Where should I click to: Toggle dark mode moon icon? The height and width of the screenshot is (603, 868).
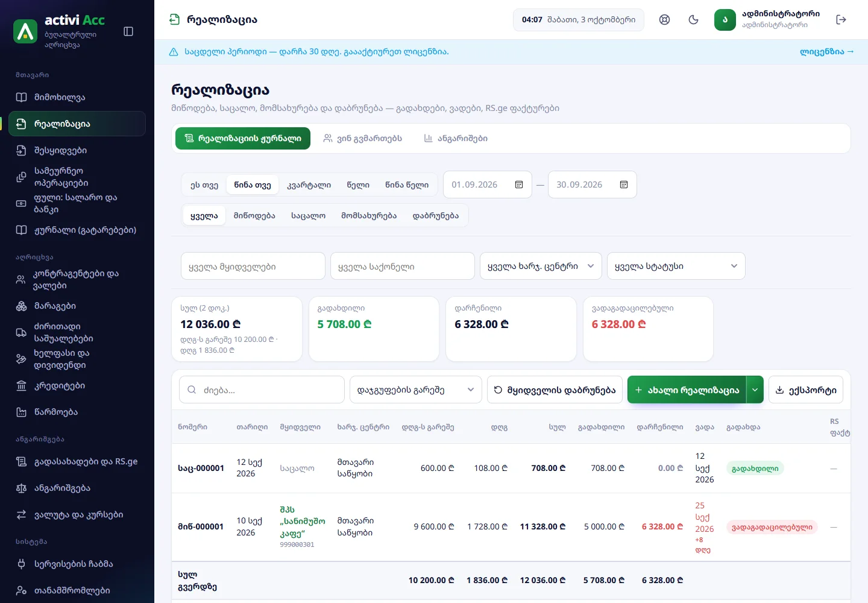click(693, 20)
